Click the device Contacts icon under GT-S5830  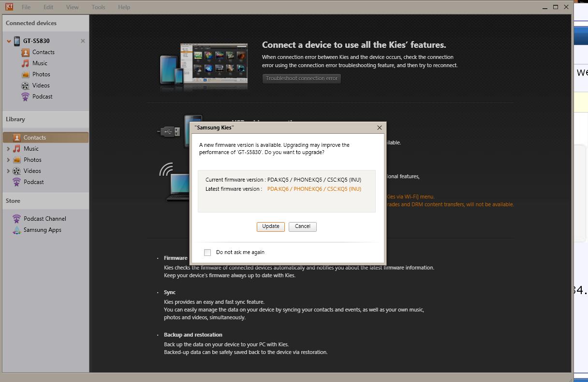pyautogui.click(x=25, y=52)
